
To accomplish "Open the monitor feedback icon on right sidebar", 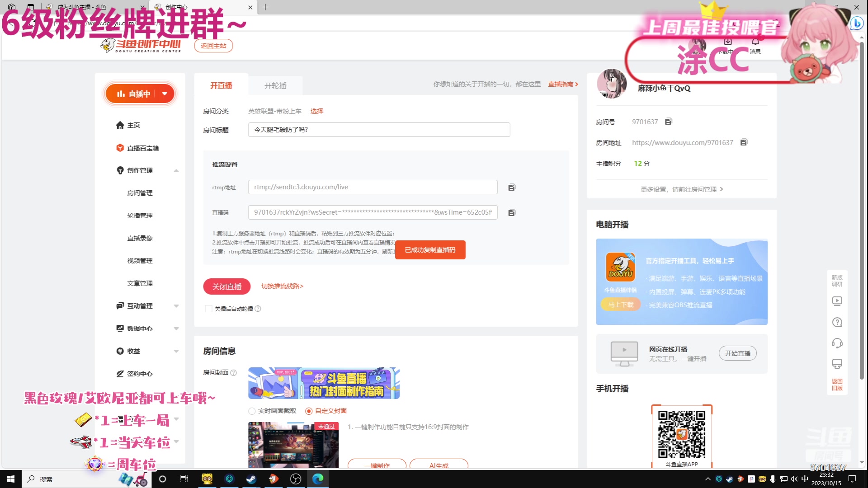I will coord(837,364).
